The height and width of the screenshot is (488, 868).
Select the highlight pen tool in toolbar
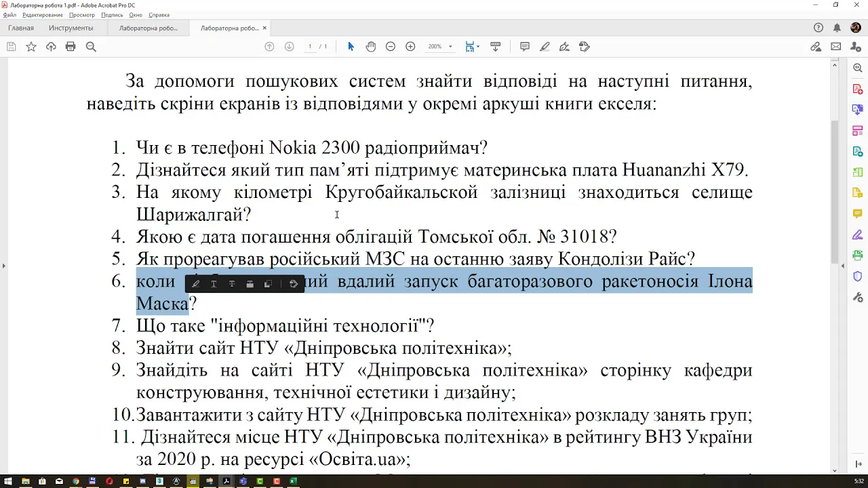tap(545, 47)
